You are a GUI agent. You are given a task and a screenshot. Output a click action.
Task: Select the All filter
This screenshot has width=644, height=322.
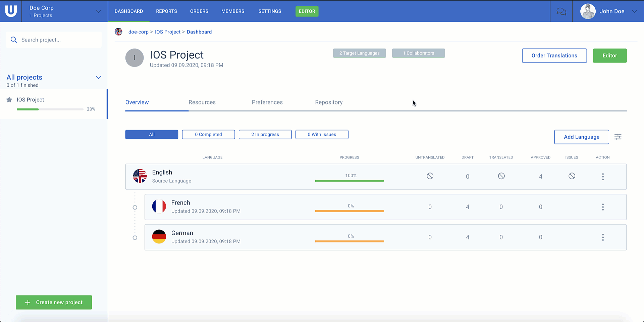[x=152, y=134]
